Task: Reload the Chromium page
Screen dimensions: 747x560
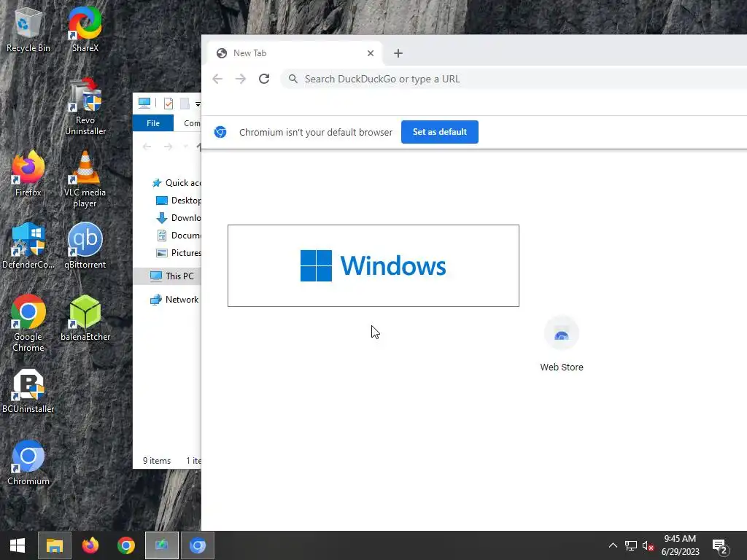Action: click(x=264, y=79)
